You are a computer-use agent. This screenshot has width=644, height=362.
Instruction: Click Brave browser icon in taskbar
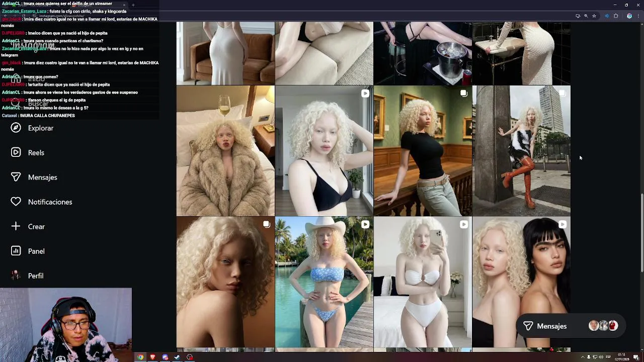coord(153,357)
